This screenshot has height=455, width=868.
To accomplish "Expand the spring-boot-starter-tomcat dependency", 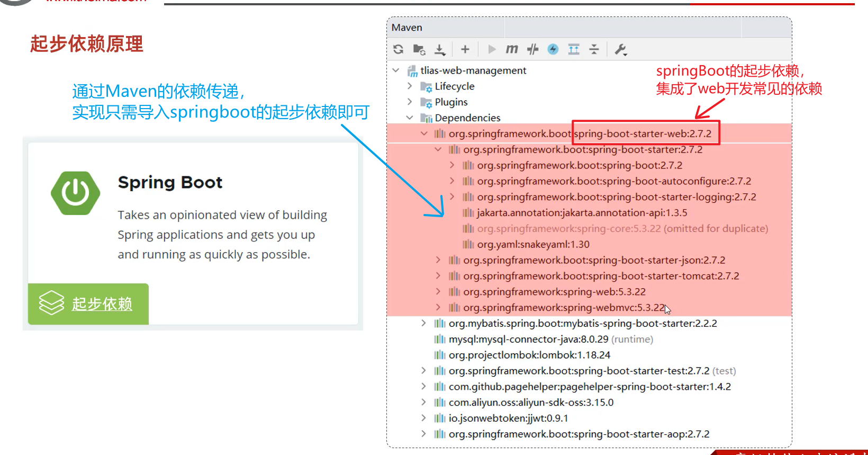I will point(438,276).
